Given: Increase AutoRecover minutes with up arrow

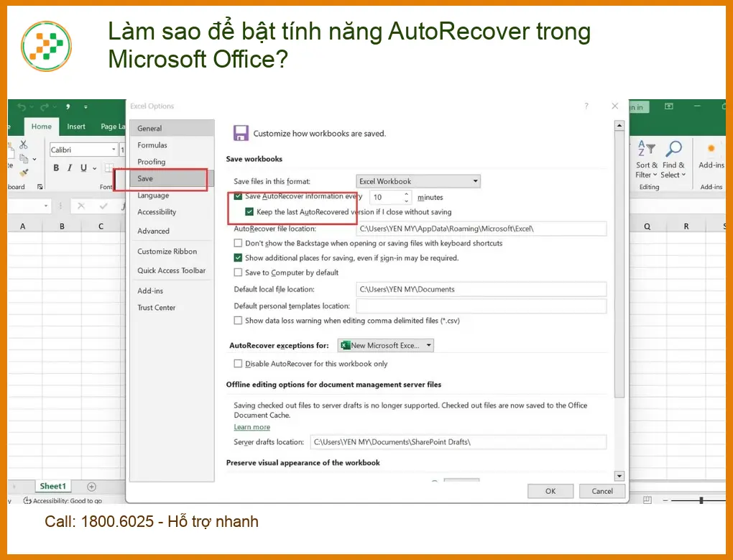Looking at the screenshot, I should (x=406, y=193).
